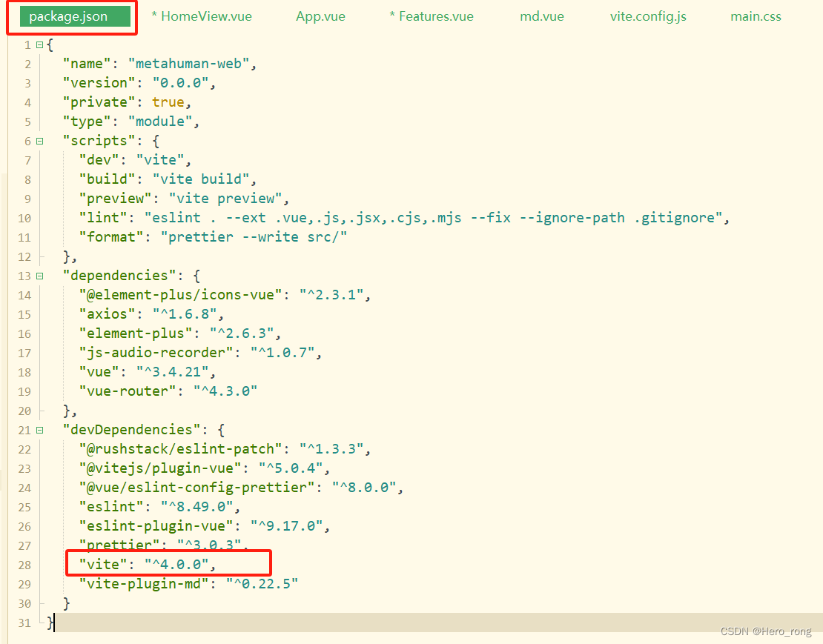Click line number 31 in the gutter
Image resolution: width=823 pixels, height=644 pixels.
(24, 623)
